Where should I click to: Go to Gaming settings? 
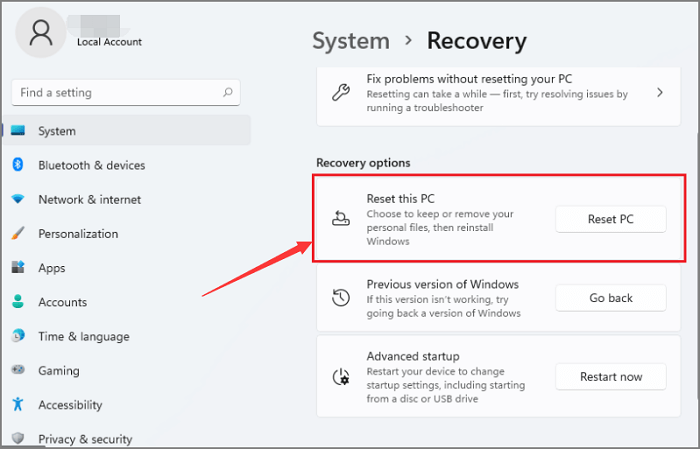pos(127,370)
